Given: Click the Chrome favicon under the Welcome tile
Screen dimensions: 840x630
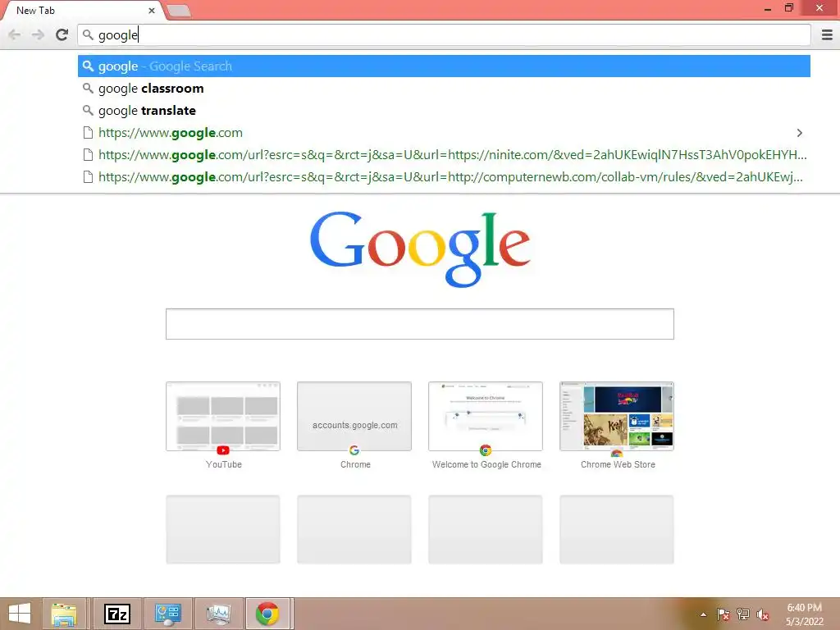Looking at the screenshot, I should pos(486,450).
